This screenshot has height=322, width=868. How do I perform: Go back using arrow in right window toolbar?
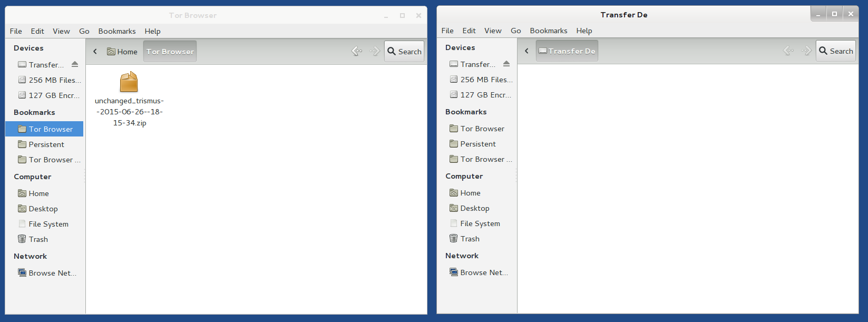tap(788, 51)
